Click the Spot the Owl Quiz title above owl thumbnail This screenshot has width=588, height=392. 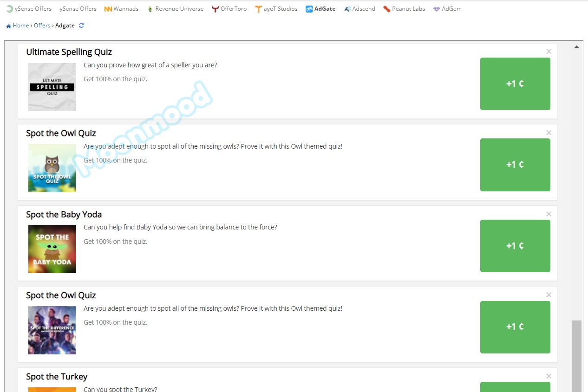click(x=61, y=133)
